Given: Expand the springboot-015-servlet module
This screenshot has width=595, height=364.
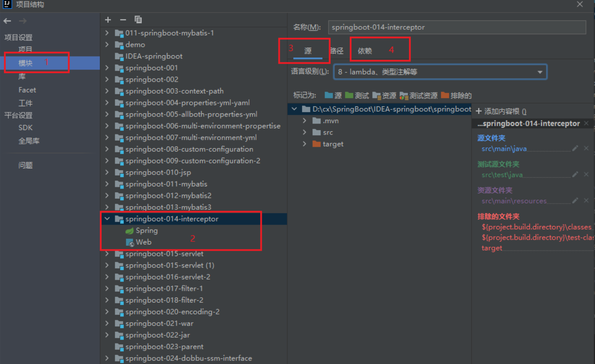Looking at the screenshot, I should coord(107,254).
